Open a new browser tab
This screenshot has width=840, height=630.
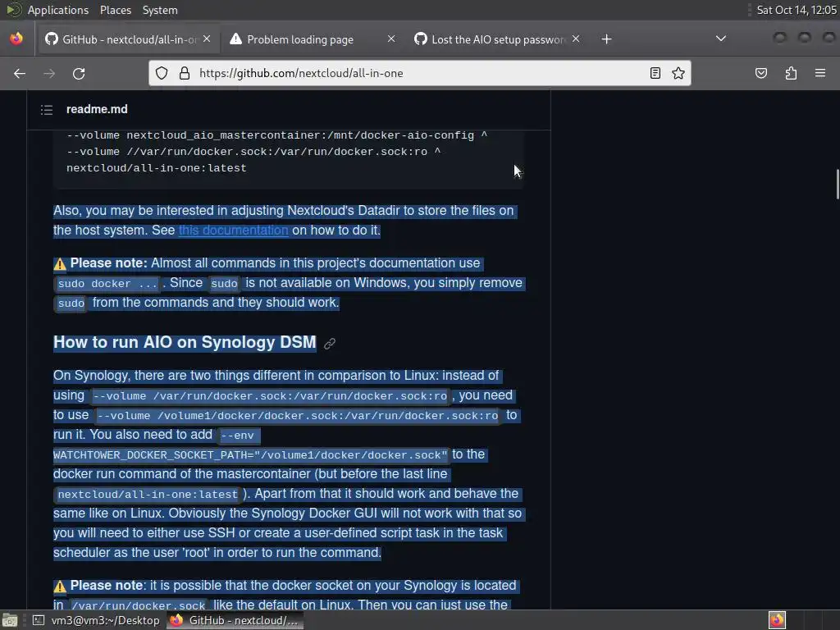coord(606,39)
